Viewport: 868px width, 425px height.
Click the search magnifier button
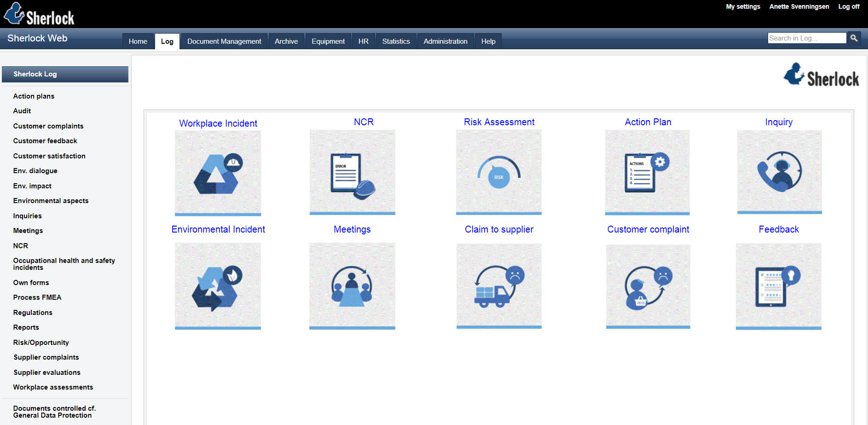tap(854, 38)
